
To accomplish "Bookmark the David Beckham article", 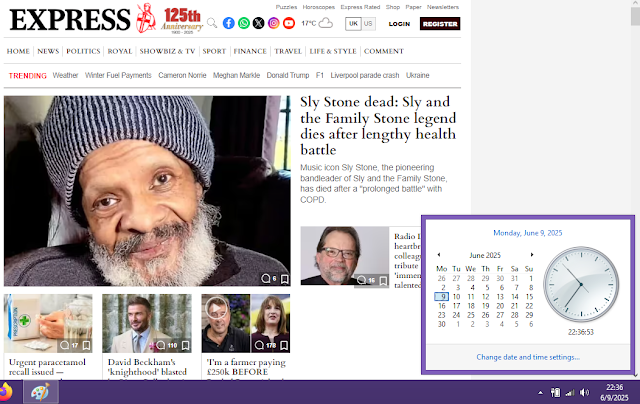I will click(185, 345).
